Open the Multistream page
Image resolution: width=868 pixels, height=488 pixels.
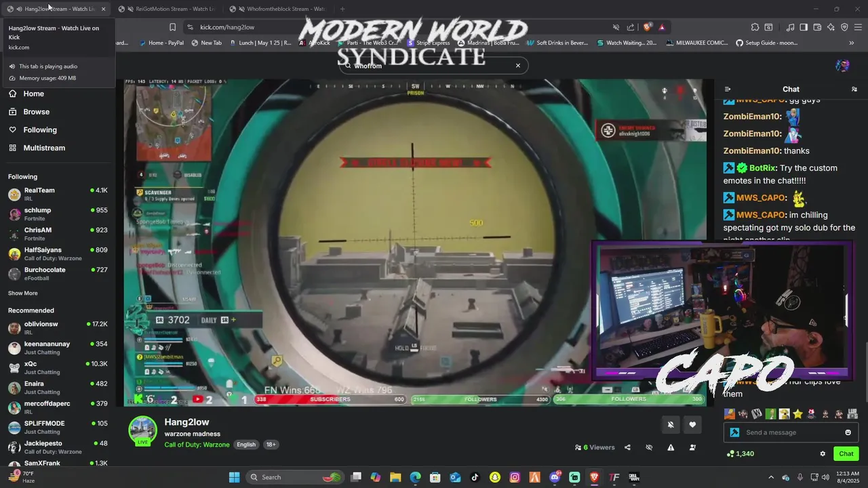point(37,148)
